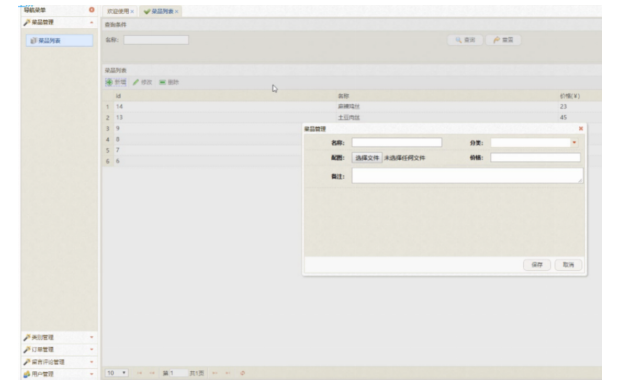The image size is (641, 387).
Task: Close the 菜品管理 dialog with red X
Action: click(580, 129)
